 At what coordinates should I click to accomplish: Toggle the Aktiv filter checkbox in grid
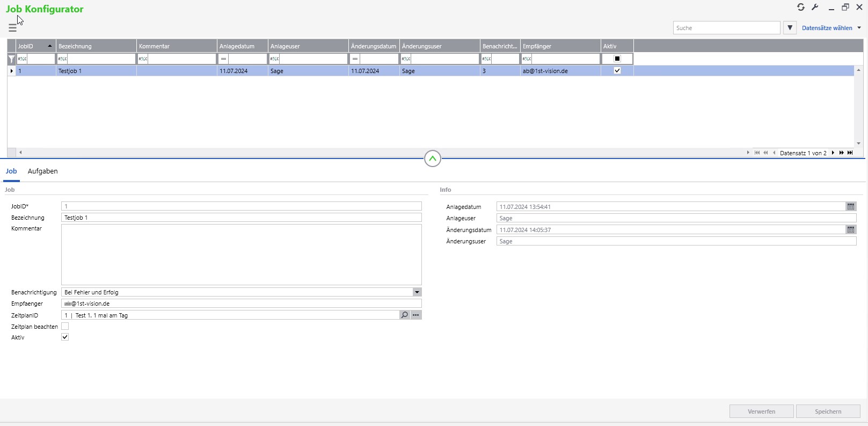pyautogui.click(x=617, y=59)
